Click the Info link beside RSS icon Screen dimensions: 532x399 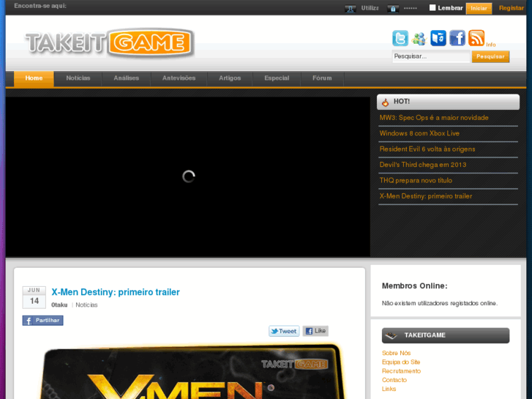[x=490, y=45]
